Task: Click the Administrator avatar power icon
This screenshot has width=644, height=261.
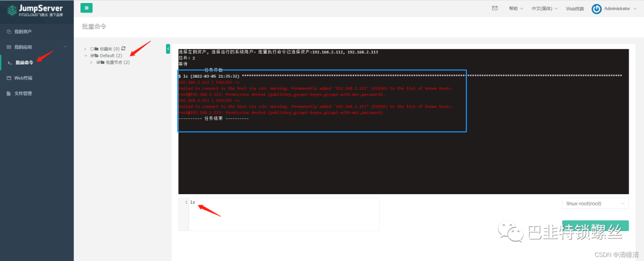Action: tap(596, 8)
